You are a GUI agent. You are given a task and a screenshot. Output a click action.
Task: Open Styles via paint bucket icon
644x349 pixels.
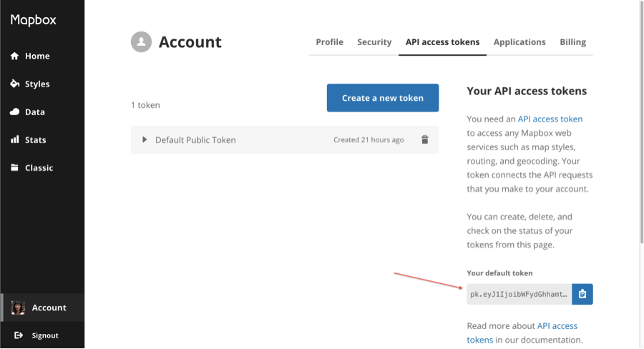tap(14, 84)
